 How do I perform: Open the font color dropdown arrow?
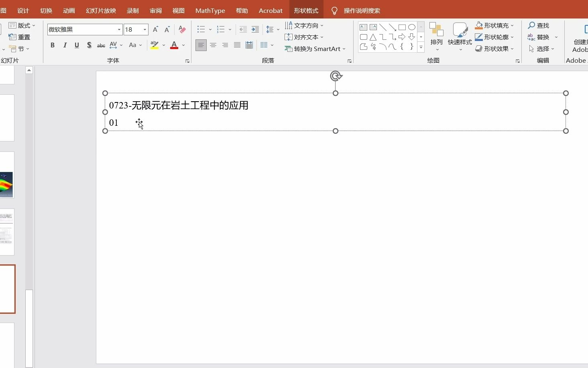pyautogui.click(x=184, y=45)
